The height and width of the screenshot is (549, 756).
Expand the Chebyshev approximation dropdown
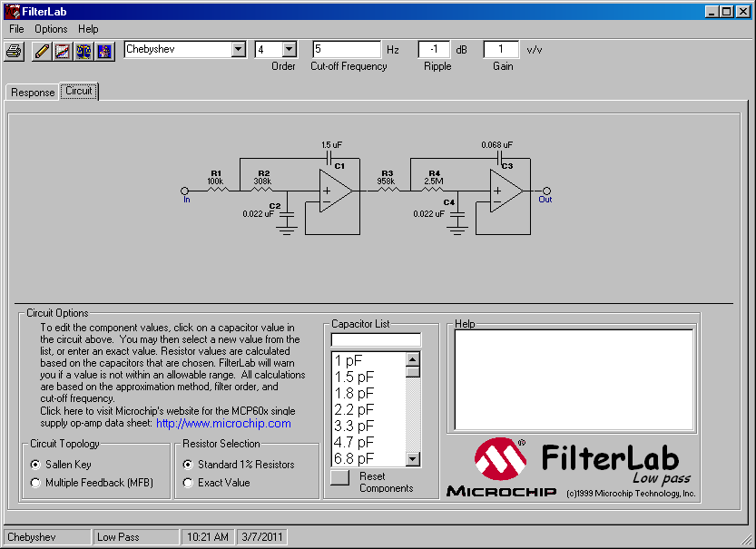click(x=238, y=49)
